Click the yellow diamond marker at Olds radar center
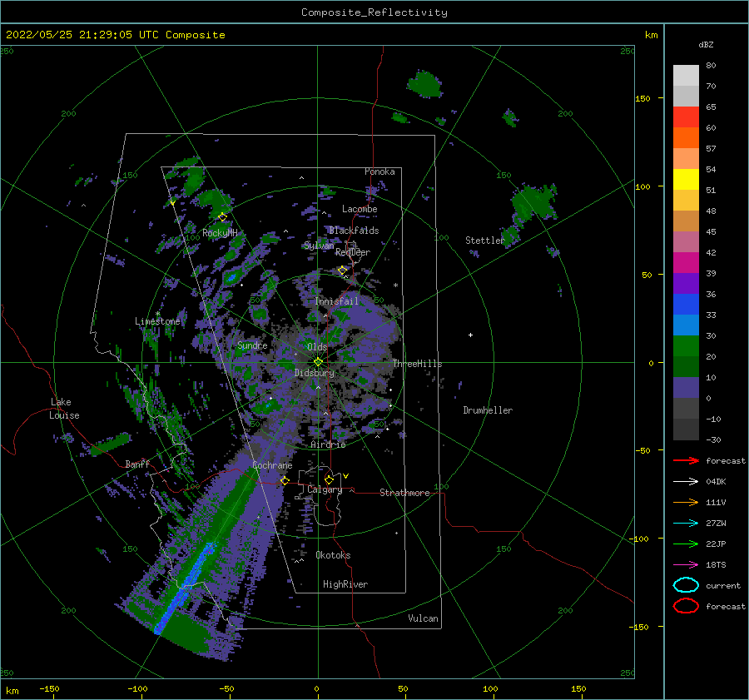 pyautogui.click(x=318, y=362)
